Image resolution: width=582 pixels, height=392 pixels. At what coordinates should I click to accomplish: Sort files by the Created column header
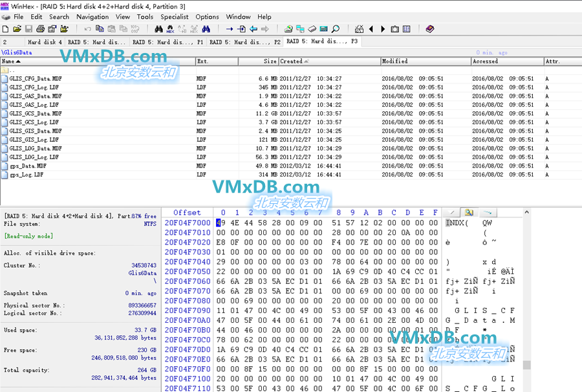(x=330, y=61)
